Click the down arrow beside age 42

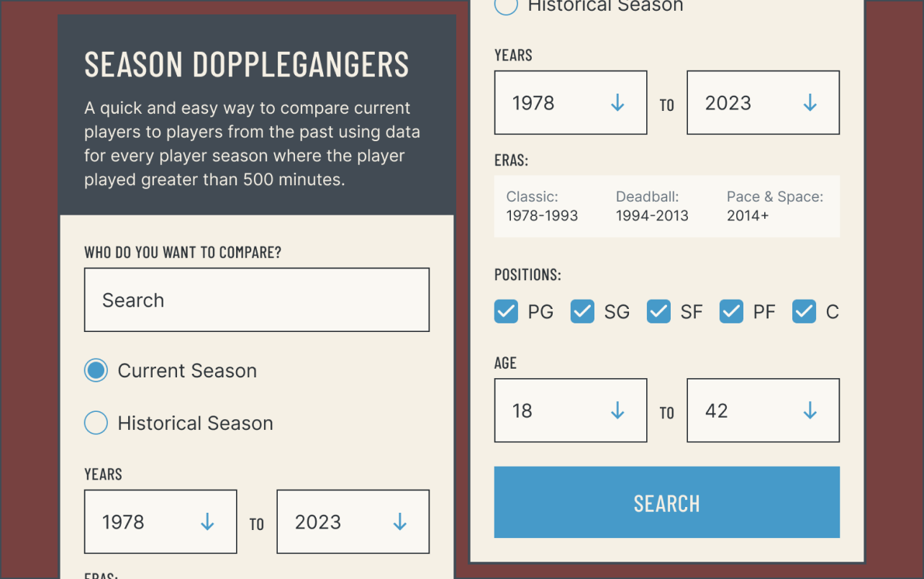point(810,410)
